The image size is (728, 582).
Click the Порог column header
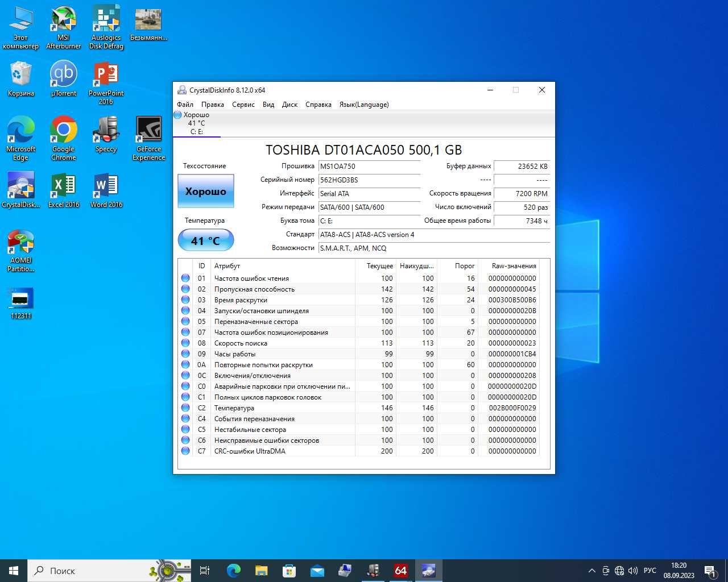coord(457,266)
